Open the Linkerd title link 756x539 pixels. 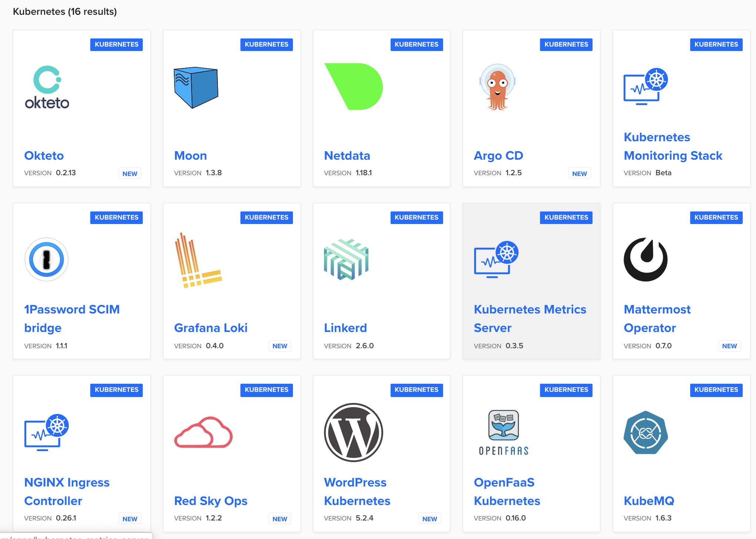(345, 328)
